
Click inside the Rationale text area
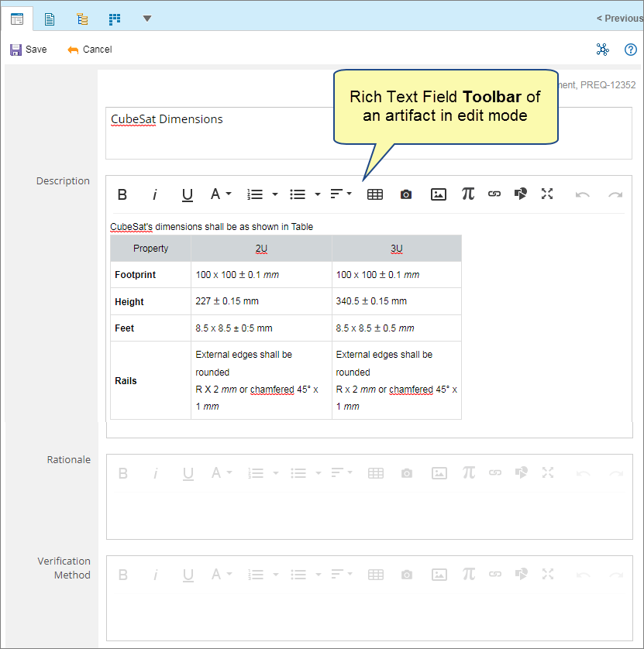click(370, 515)
